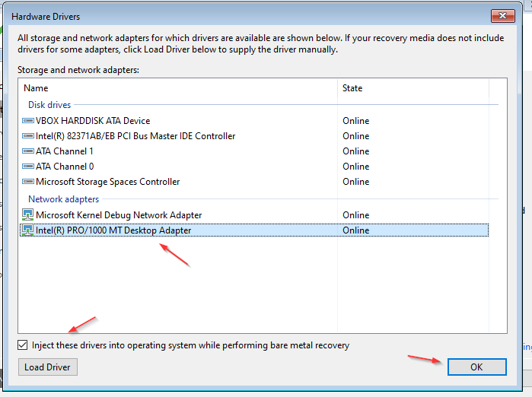Click the Intel 82371AB/EB IDE Controller icon
Image resolution: width=532 pixels, height=397 pixels.
(28, 136)
